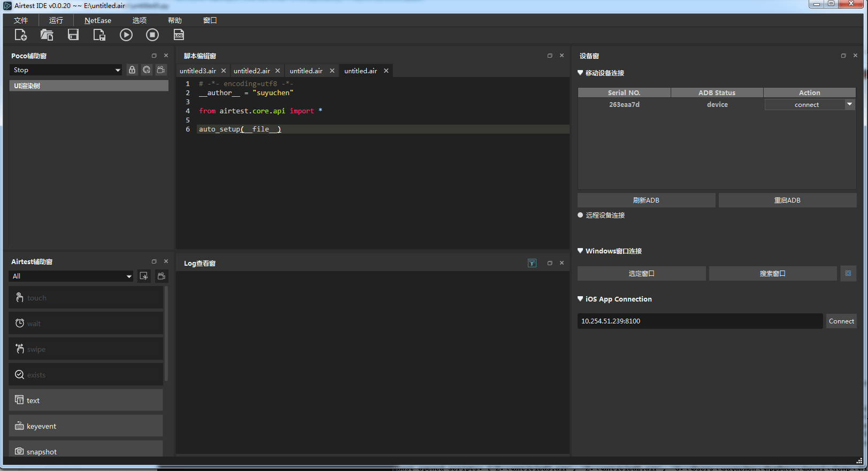Open the 文件 menu
This screenshot has height=471, width=868.
[x=21, y=20]
